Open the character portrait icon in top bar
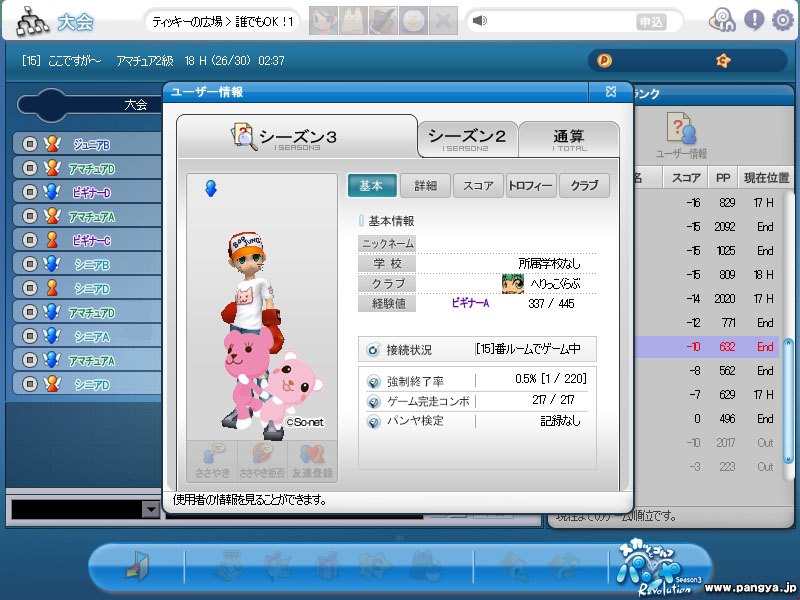This screenshot has height=600, width=800. pos(323,21)
